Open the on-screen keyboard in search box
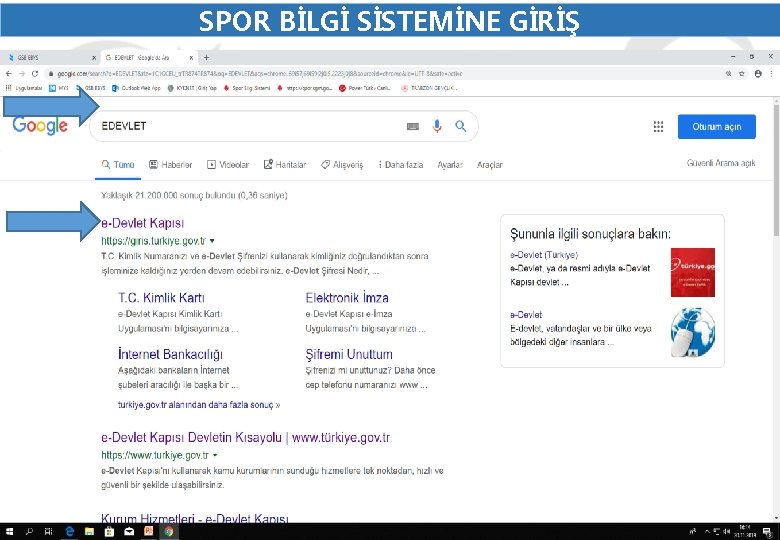 [x=413, y=126]
